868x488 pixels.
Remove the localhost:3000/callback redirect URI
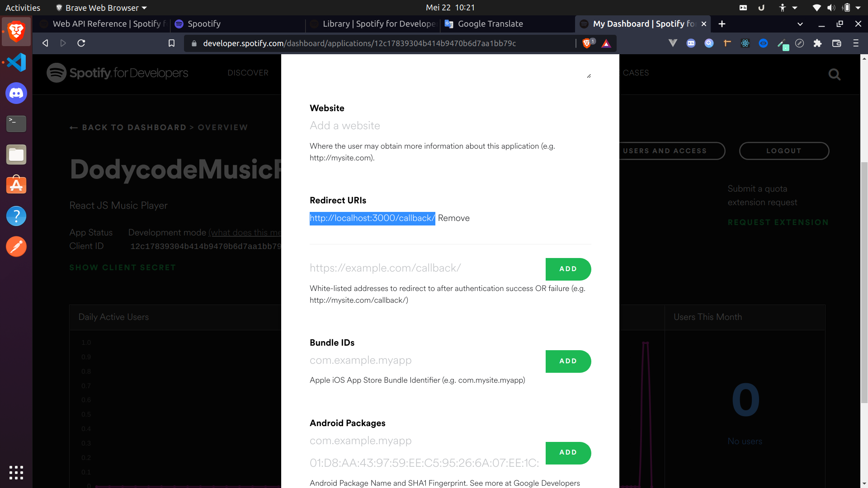click(454, 218)
